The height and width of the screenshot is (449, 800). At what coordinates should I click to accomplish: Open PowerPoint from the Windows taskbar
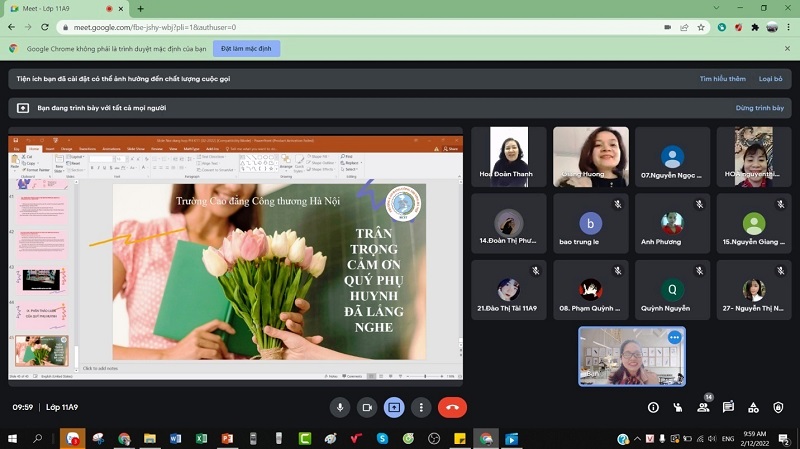pyautogui.click(x=225, y=438)
